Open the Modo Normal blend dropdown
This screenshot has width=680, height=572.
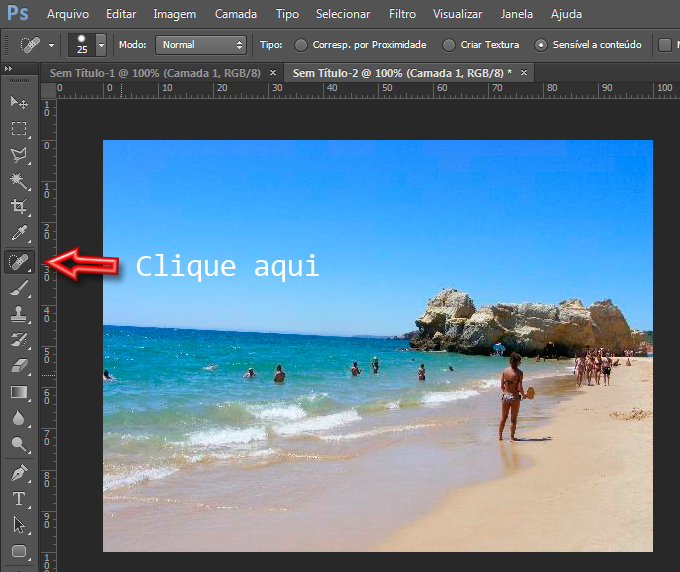pos(201,45)
